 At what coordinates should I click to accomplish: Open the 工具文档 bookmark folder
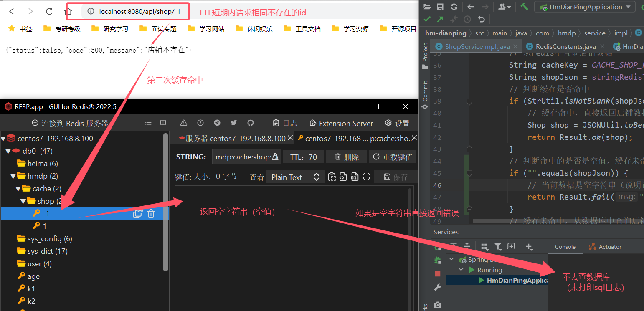pyautogui.click(x=302, y=29)
